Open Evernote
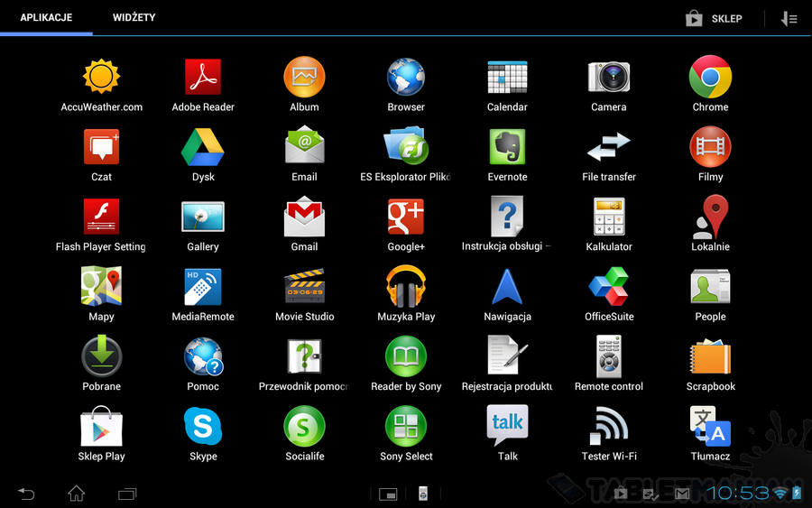The width and height of the screenshot is (812, 508). pyautogui.click(x=507, y=146)
